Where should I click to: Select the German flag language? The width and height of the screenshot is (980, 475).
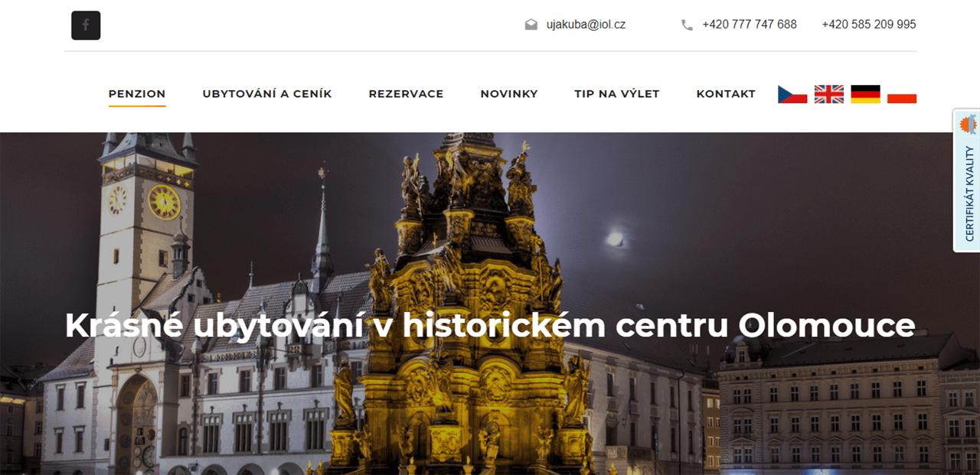tap(866, 94)
